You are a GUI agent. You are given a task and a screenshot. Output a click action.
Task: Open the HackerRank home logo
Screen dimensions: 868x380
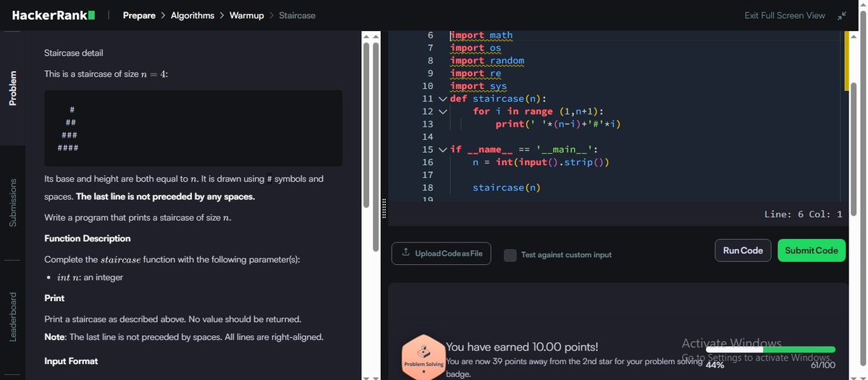pos(54,15)
